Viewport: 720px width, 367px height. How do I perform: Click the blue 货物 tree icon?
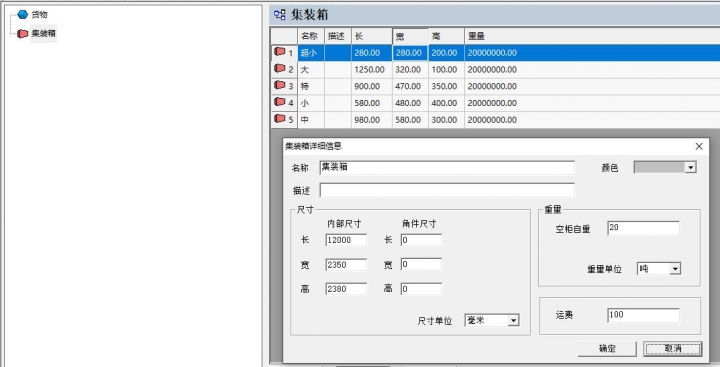tap(22, 15)
